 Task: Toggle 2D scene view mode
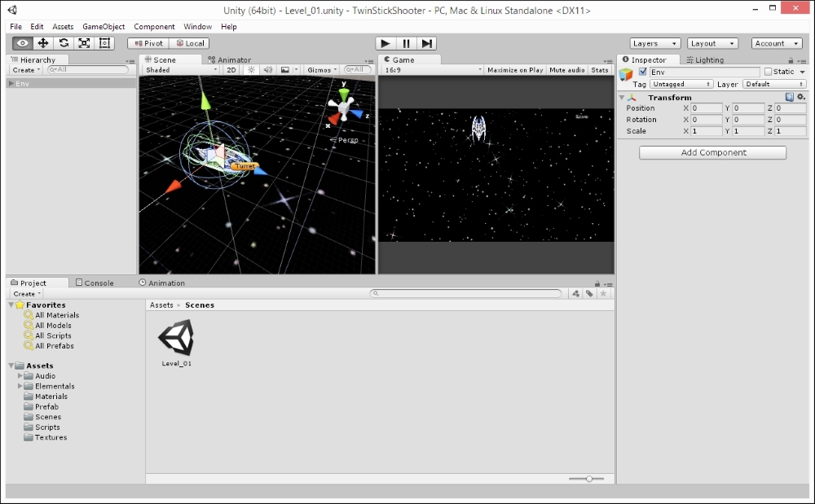231,70
